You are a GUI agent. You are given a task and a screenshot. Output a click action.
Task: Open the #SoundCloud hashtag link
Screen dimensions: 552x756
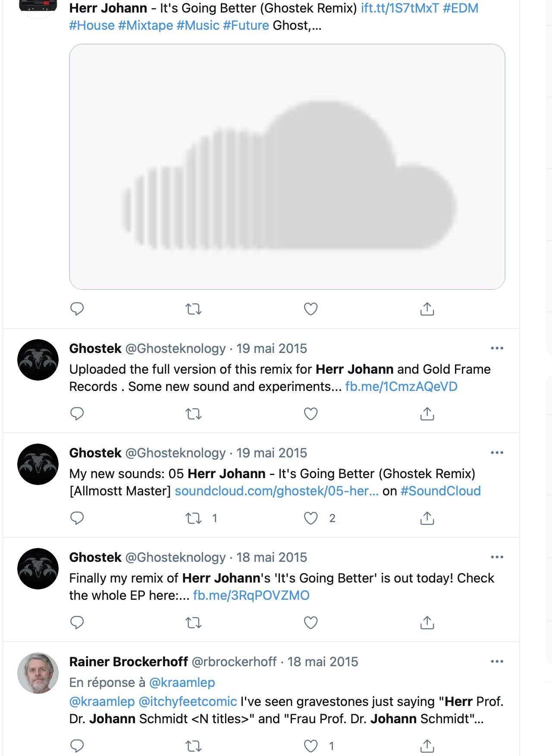[440, 491]
